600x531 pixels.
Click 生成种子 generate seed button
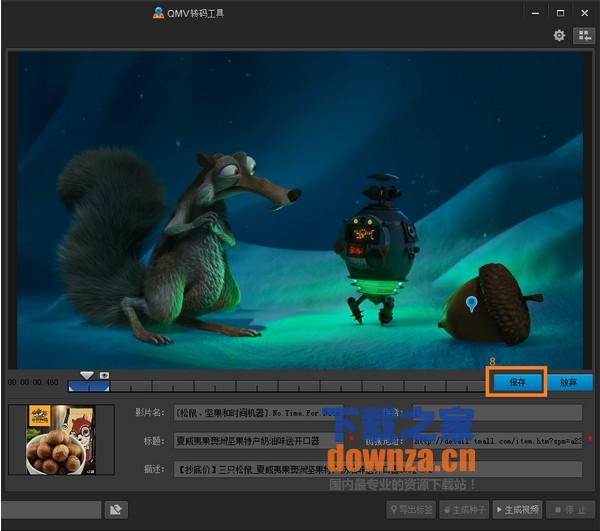464,510
